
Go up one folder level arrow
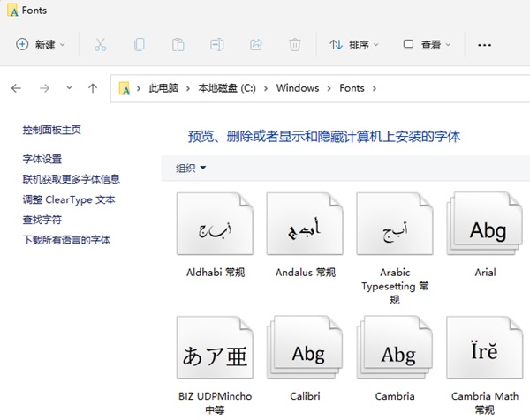[93, 88]
